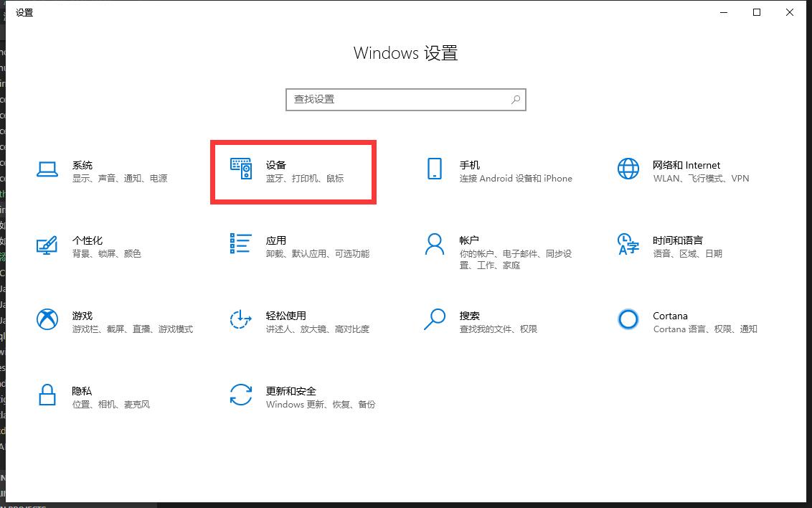This screenshot has width=812, height=508.
Task: Maximize the Settings window
Action: coord(757,12)
